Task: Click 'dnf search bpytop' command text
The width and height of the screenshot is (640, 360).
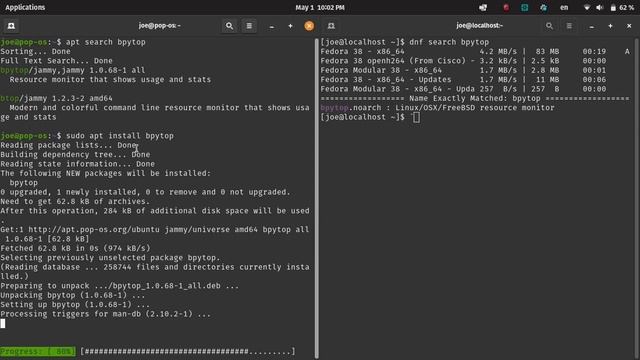Action: coord(449,42)
